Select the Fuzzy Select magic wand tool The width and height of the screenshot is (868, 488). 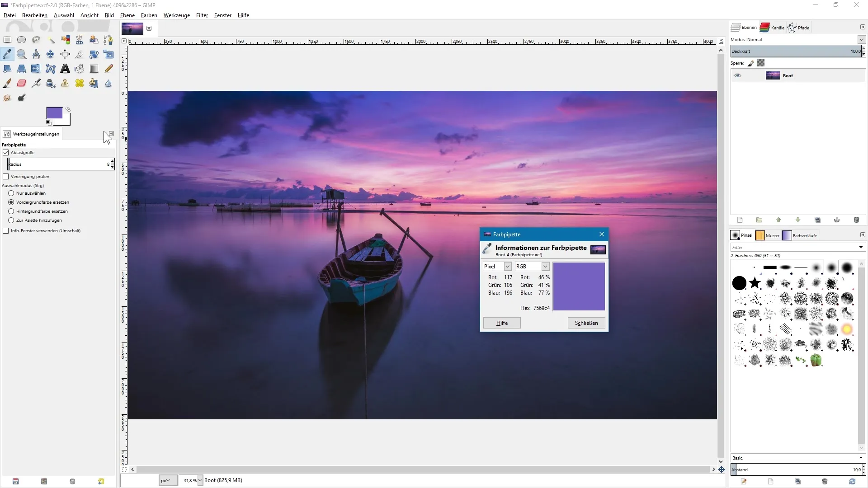[51, 40]
